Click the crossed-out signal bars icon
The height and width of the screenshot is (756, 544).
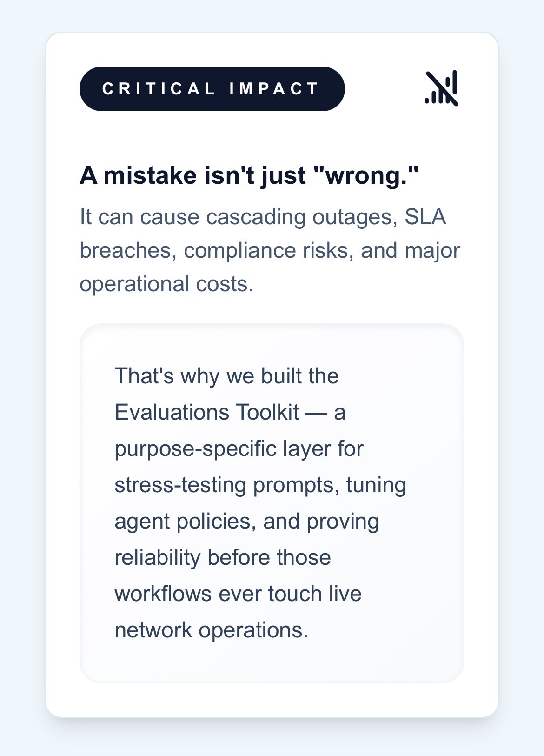click(441, 88)
